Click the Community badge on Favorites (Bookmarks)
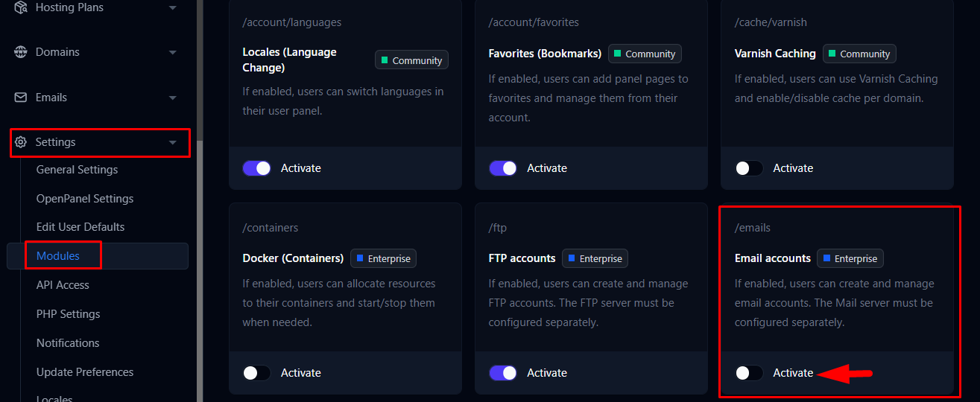The image size is (980, 402). point(644,54)
